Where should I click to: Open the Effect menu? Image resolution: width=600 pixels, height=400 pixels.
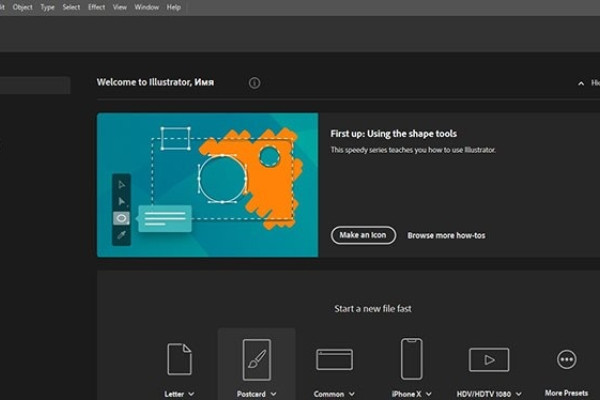pyautogui.click(x=96, y=7)
